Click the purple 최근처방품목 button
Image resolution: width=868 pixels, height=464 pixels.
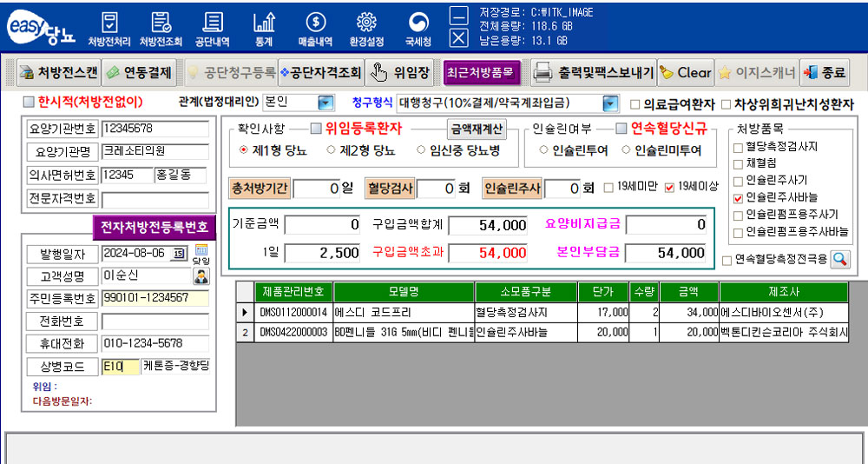[x=482, y=73]
